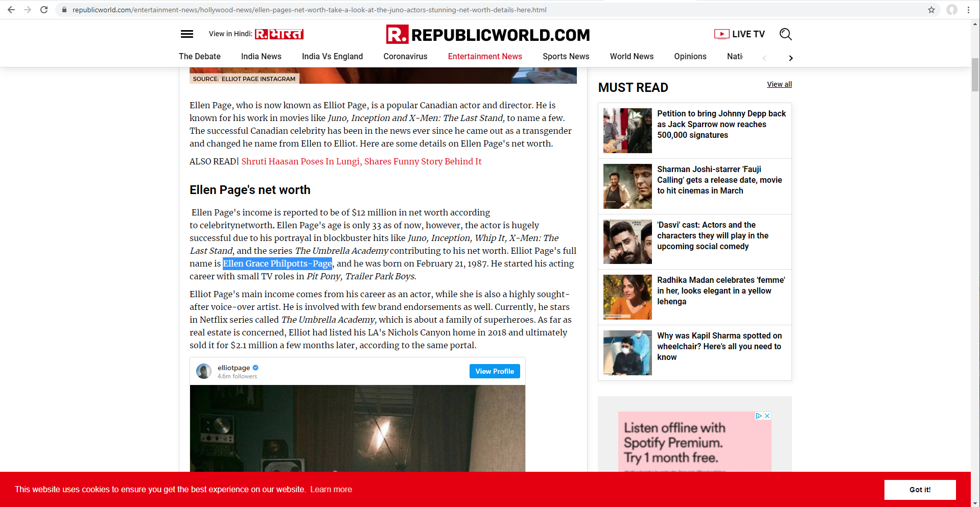
Task: Click View all in Must Read
Action: [x=779, y=84]
